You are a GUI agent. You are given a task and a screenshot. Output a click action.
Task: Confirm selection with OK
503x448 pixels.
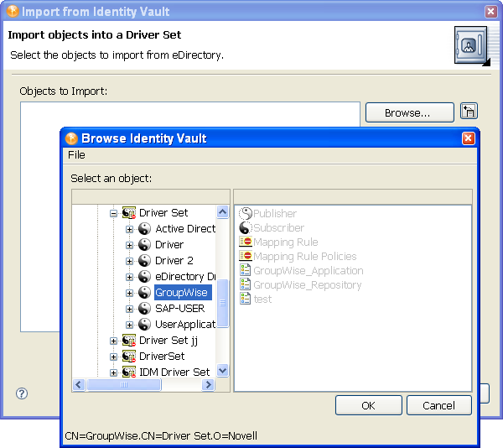(369, 405)
